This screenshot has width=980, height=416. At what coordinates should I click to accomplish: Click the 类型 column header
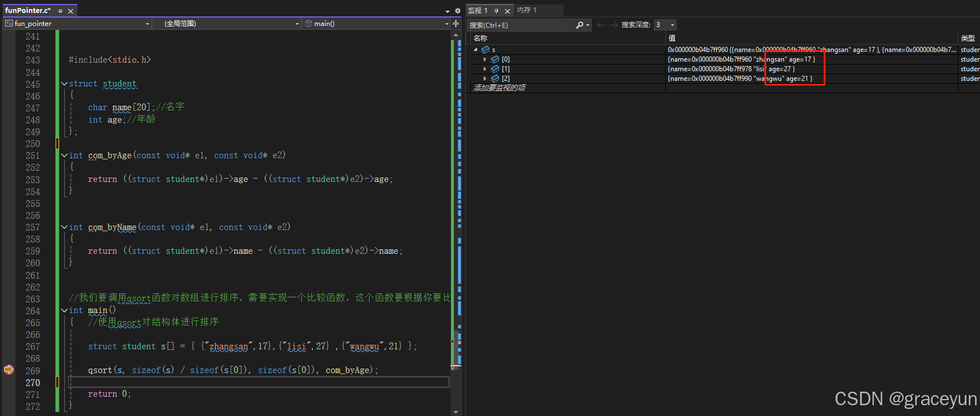pyautogui.click(x=969, y=38)
